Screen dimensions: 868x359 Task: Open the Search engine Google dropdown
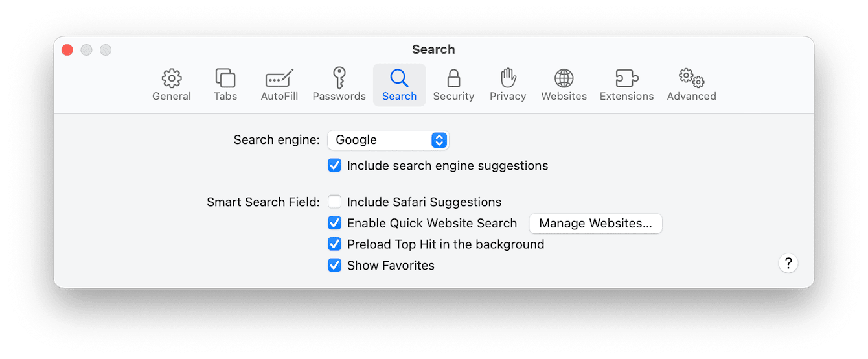pyautogui.click(x=388, y=140)
